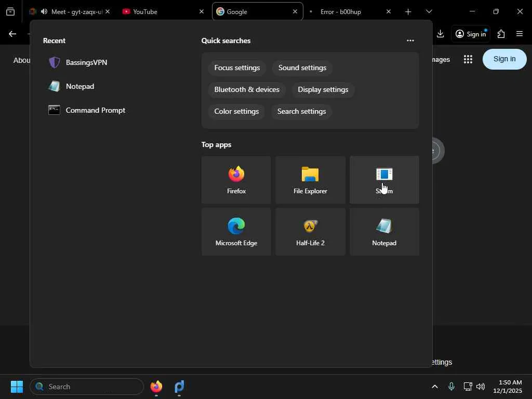Open clock and date flyout
Screen dimensions: 532x399
tap(508, 387)
